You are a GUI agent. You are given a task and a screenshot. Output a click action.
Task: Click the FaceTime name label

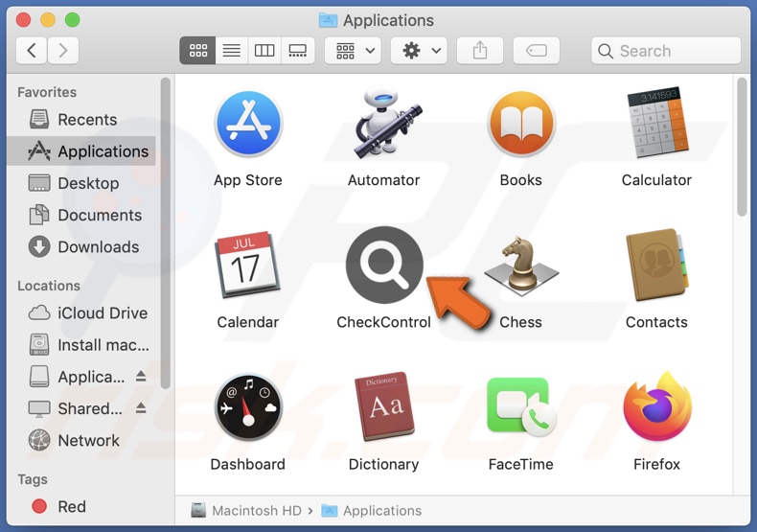coord(521,464)
